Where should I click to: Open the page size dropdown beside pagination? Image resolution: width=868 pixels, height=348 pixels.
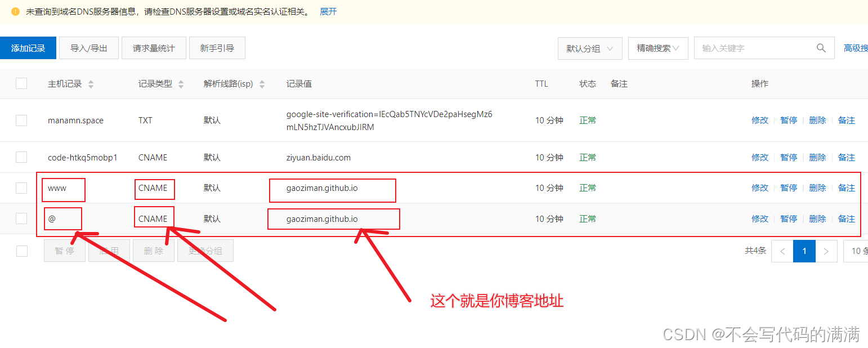pyautogui.click(x=856, y=251)
